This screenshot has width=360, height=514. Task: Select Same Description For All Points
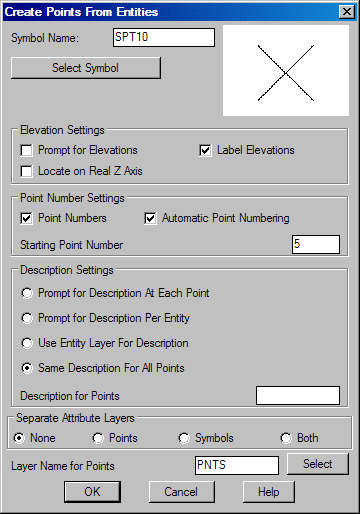click(x=27, y=368)
